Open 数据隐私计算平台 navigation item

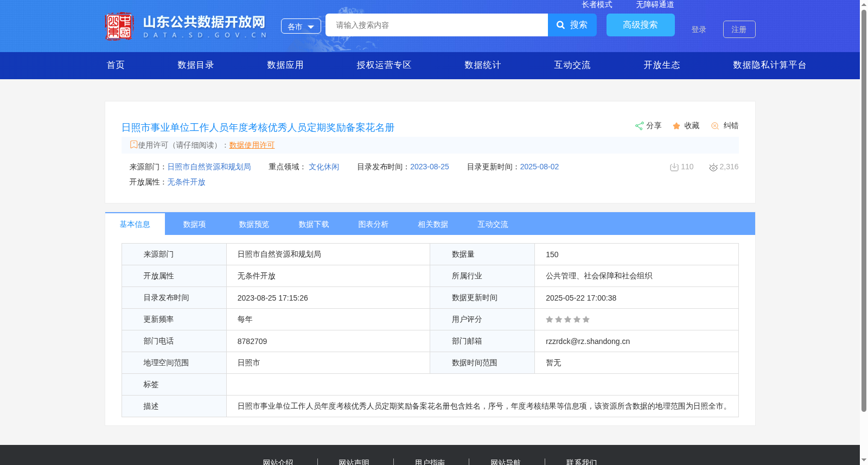(x=770, y=65)
